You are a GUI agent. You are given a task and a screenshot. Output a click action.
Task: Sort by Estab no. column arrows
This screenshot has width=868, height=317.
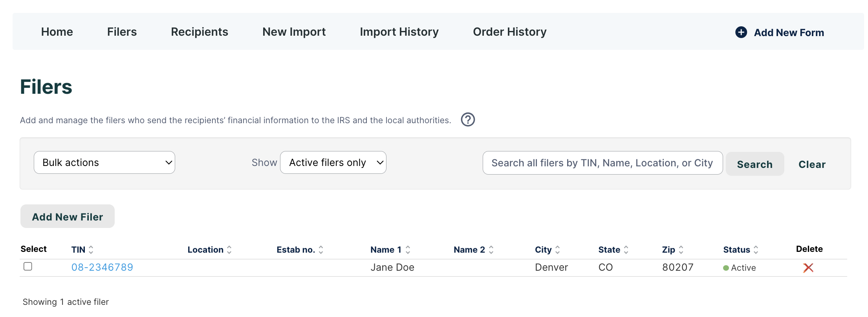click(x=321, y=250)
